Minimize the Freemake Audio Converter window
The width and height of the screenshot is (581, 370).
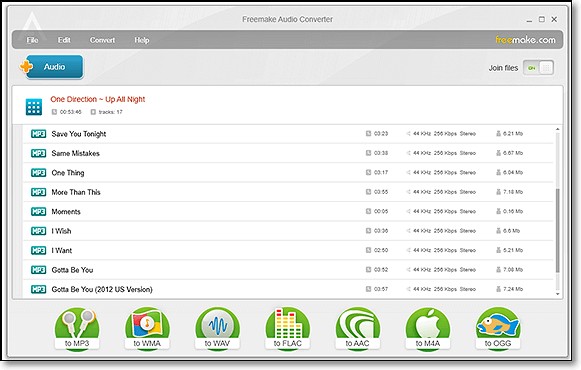[529, 20]
